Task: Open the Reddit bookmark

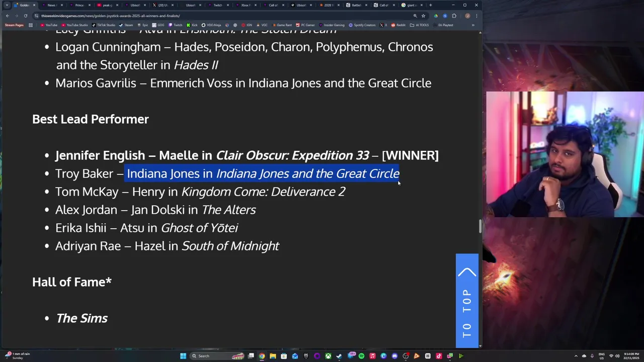Action: coord(398,25)
